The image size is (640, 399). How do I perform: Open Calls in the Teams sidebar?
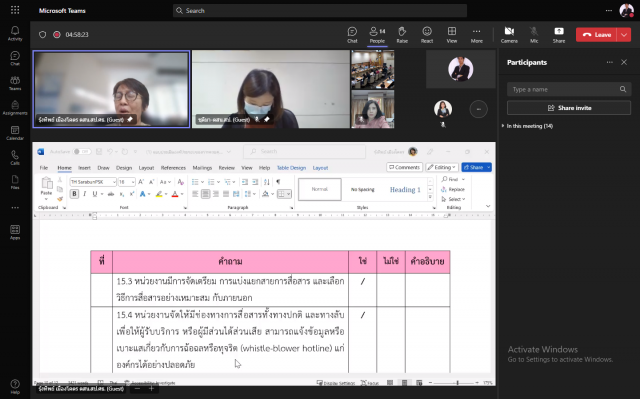[x=15, y=157]
